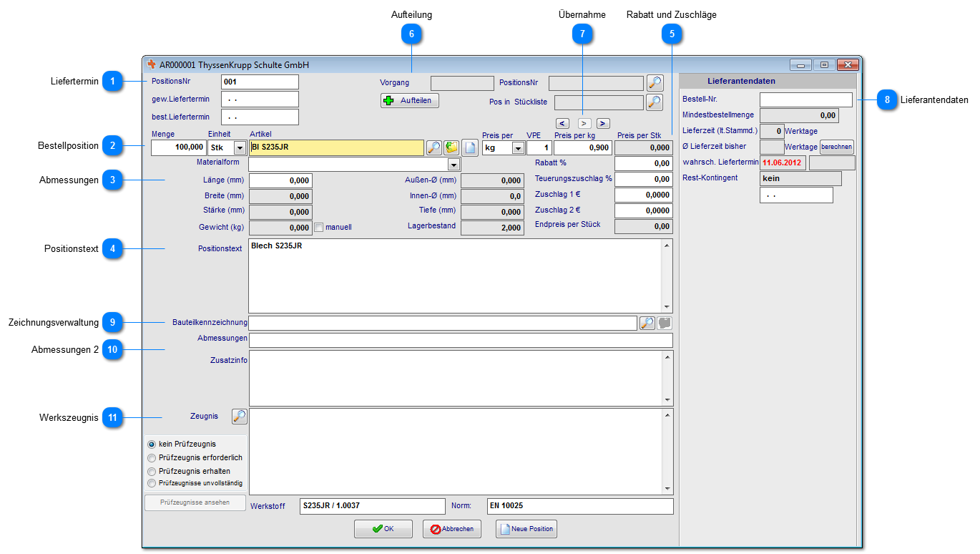
Task: Click the VPE field containing 1
Action: pos(539,148)
